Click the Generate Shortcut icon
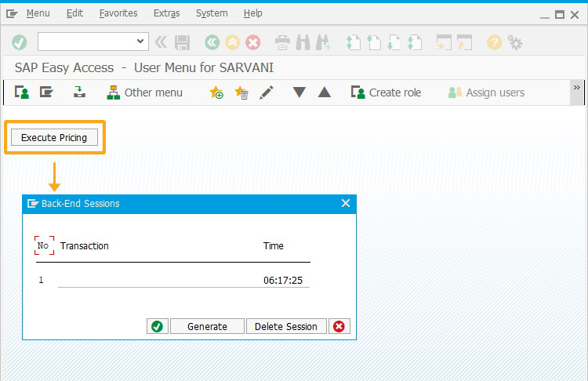This screenshot has width=588, height=381. coord(464,42)
